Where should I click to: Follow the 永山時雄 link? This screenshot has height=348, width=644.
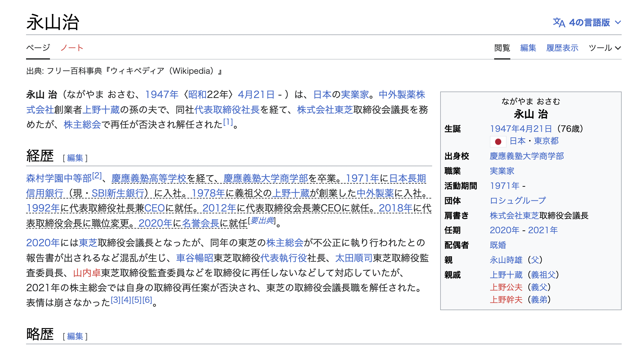click(x=506, y=260)
